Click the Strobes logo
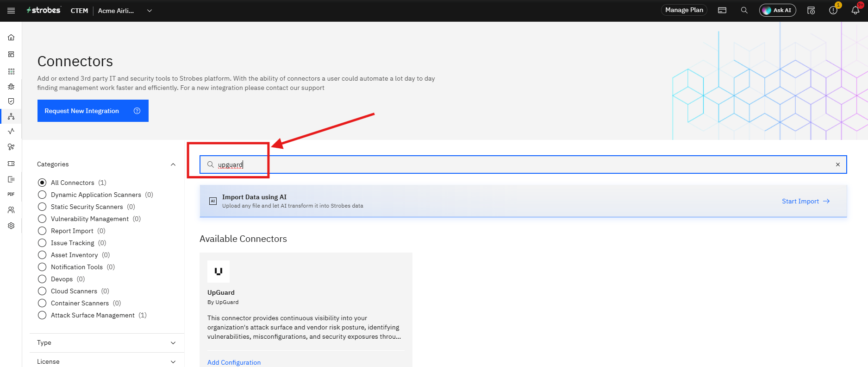Screen dimensions: 868x367 (44, 10)
